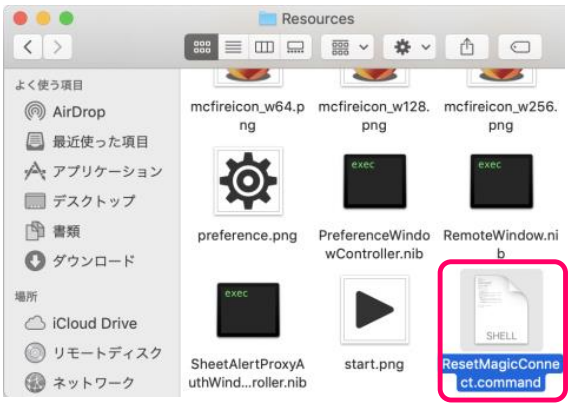Switch to gallery view mode
This screenshot has width=577, height=414.
click(295, 47)
